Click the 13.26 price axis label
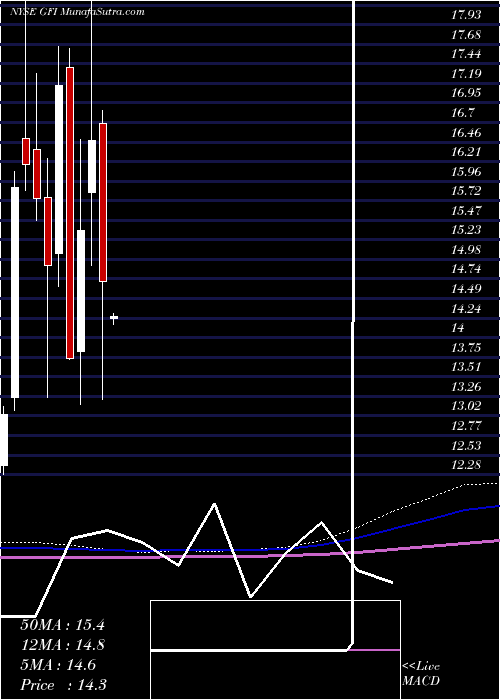This screenshot has height=700, width=500. tap(467, 386)
